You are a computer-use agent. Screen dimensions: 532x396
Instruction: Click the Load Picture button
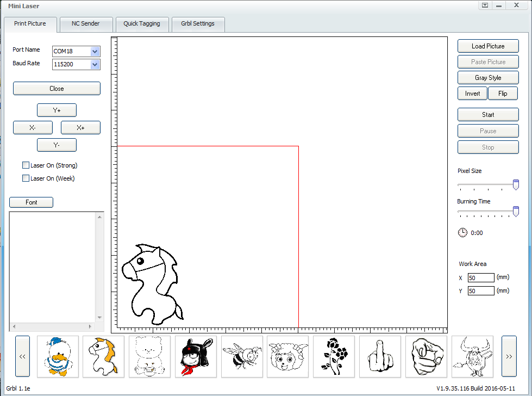tap(488, 46)
